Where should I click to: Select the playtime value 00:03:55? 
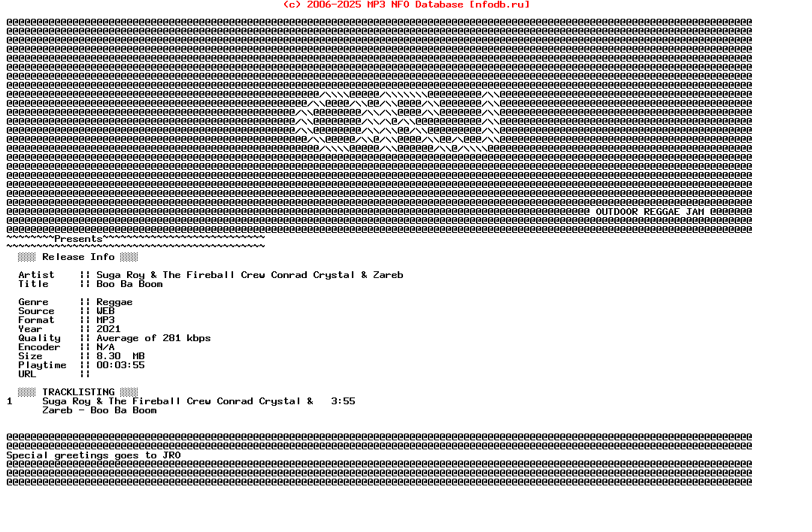120,365
